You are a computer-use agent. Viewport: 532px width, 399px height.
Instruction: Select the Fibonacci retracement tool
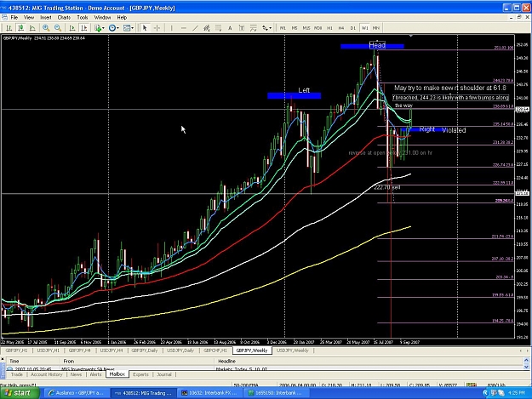tap(219, 28)
